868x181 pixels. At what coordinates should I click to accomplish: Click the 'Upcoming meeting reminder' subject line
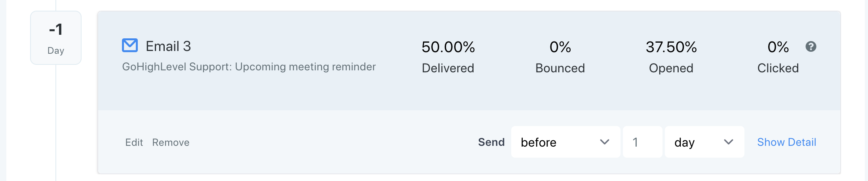(249, 67)
